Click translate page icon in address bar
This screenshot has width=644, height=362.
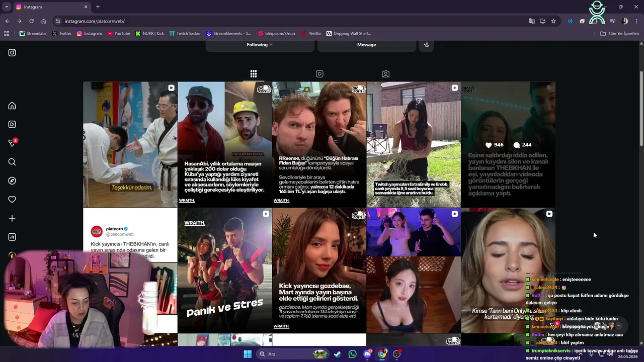pos(532,21)
